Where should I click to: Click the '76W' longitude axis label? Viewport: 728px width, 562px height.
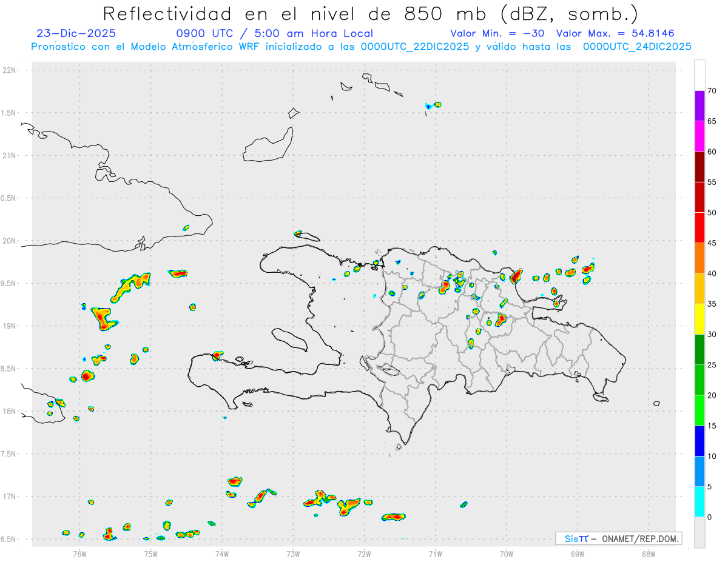point(79,553)
